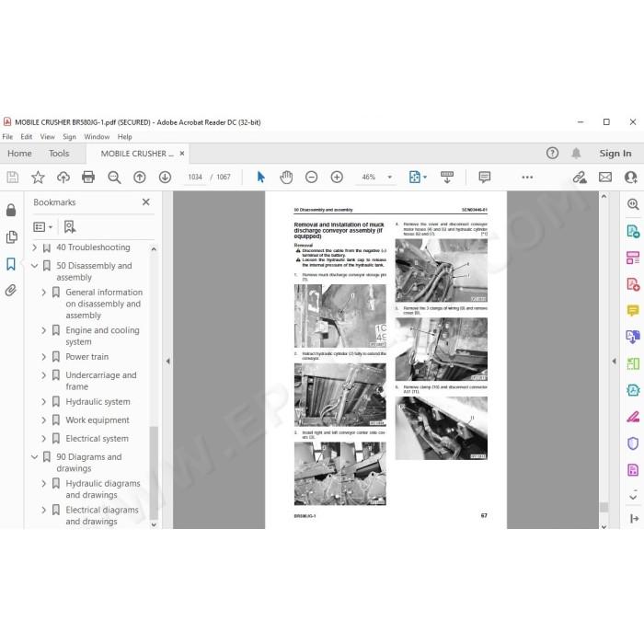Share a link to the file
Screen dimensions: 644x644
(x=580, y=177)
